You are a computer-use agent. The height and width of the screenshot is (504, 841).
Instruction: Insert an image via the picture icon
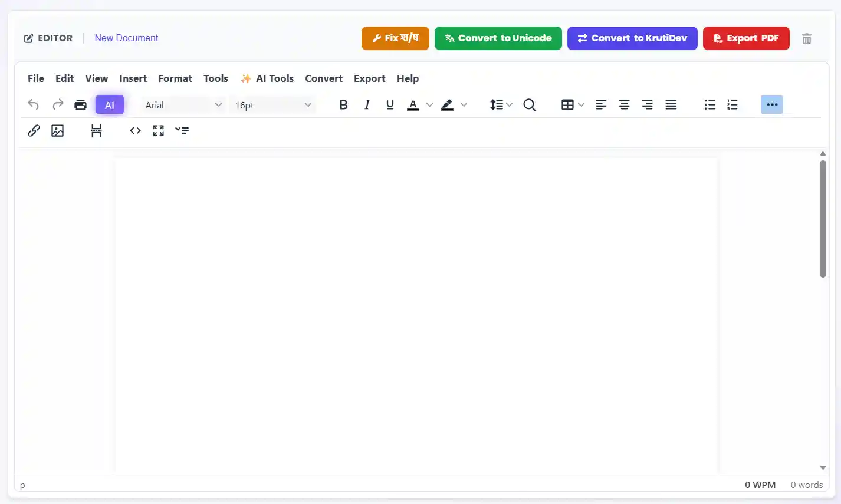tap(57, 131)
